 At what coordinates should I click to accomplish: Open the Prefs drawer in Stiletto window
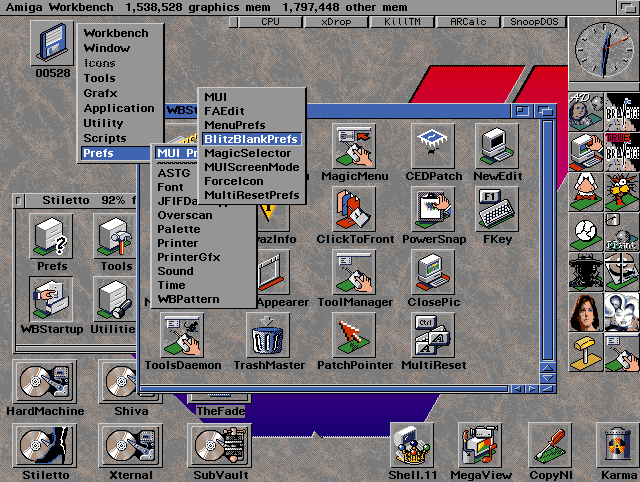(x=51, y=236)
